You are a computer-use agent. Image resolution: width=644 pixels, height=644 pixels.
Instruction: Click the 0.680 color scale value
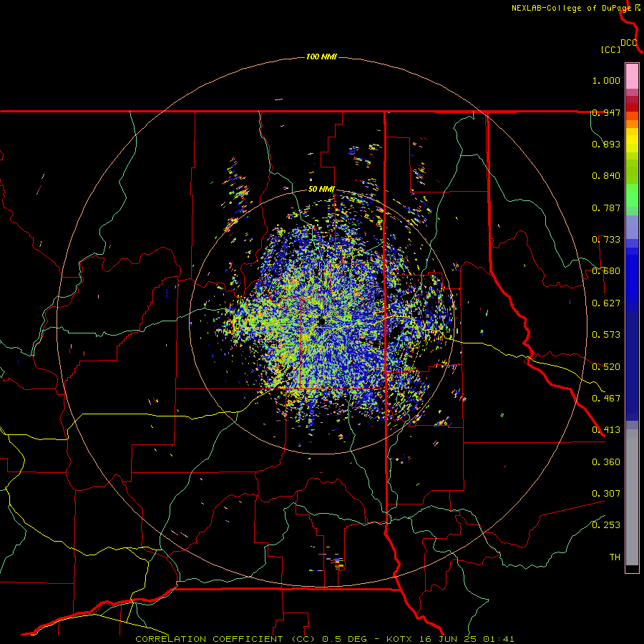tap(606, 271)
